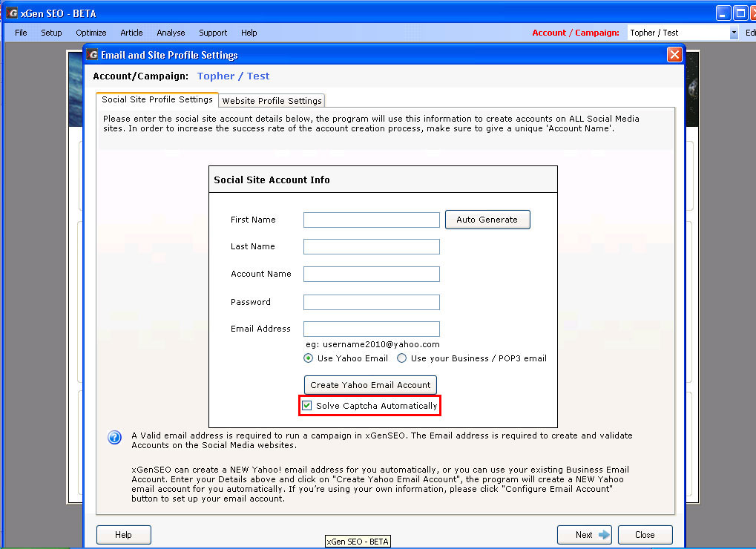Maximize the xGen SEO main window

point(740,13)
